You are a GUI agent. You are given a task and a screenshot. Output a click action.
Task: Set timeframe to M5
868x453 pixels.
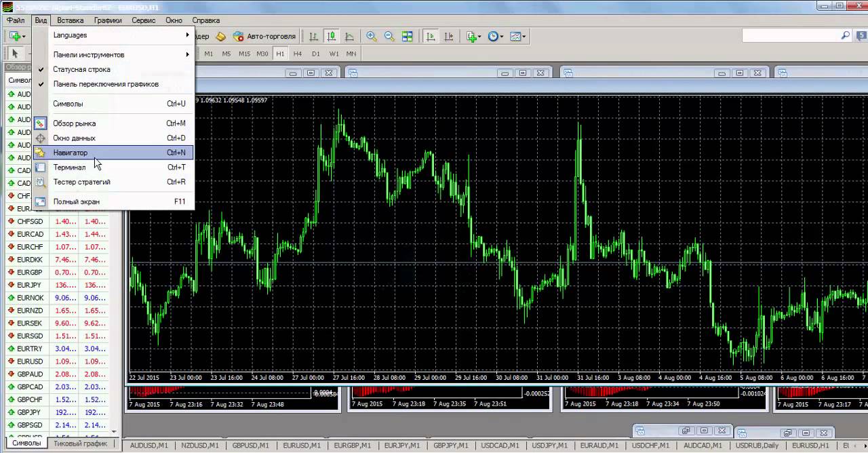click(226, 54)
